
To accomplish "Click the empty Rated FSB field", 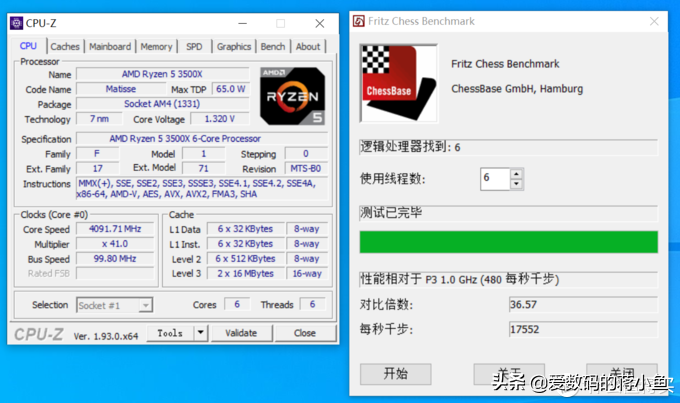I will pyautogui.click(x=115, y=273).
